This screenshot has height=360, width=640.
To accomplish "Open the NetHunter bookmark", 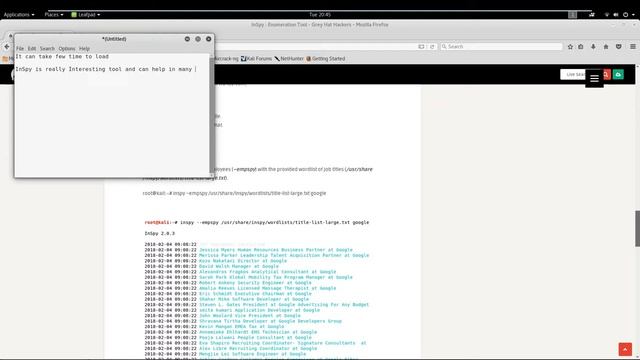I will click(x=289, y=59).
